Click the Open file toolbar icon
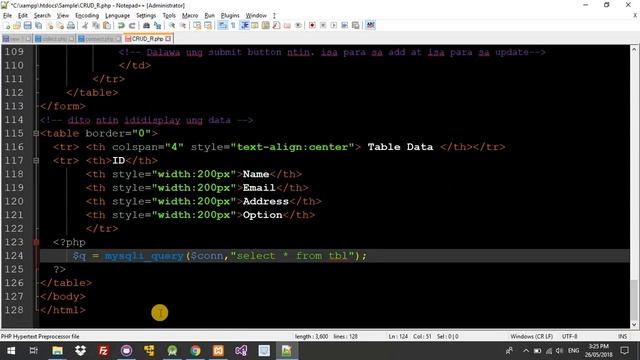 (17, 25)
